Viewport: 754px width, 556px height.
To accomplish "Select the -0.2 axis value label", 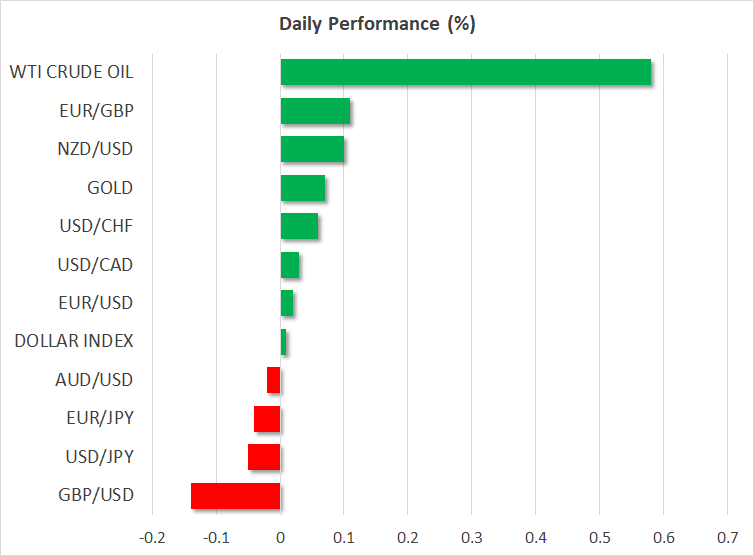I will coord(153,534).
